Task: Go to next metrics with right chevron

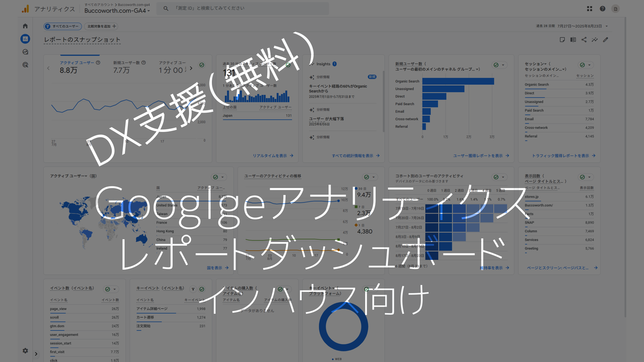Action: coord(191,68)
